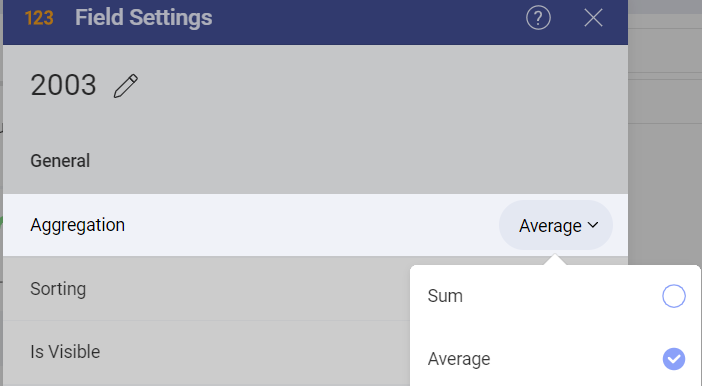
Task: Click the 2003 field name text
Action: 63,85
